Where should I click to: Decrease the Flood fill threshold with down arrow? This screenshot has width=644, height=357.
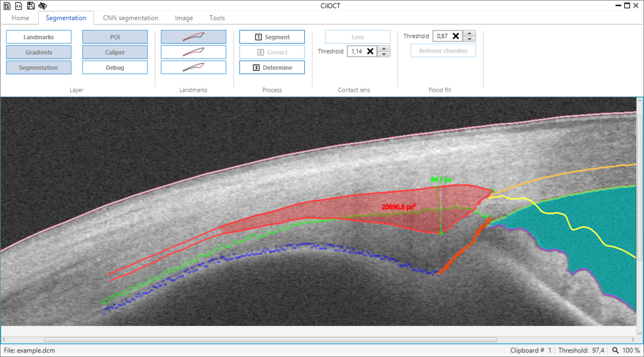[469, 39]
